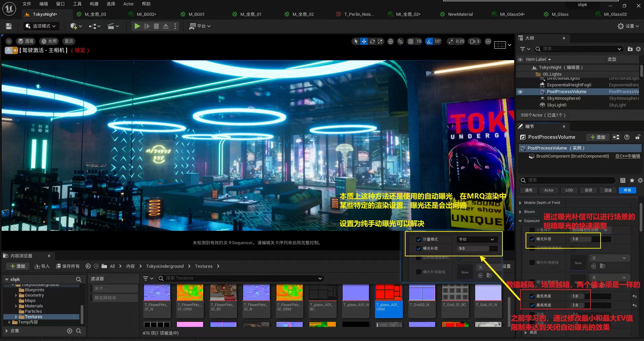This screenshot has width=644, height=341.
Task: Expand the Bloom section
Action: tap(521, 212)
